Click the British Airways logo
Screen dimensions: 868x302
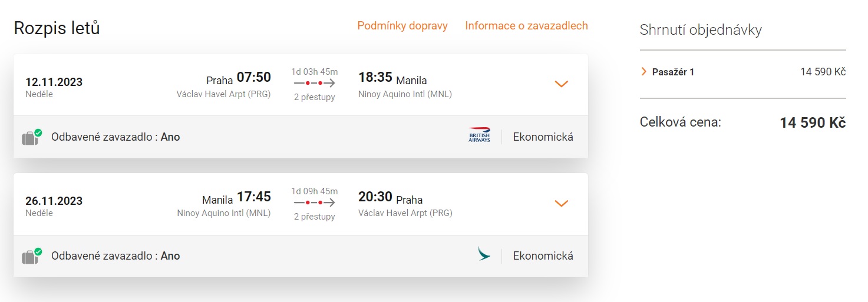pos(479,135)
